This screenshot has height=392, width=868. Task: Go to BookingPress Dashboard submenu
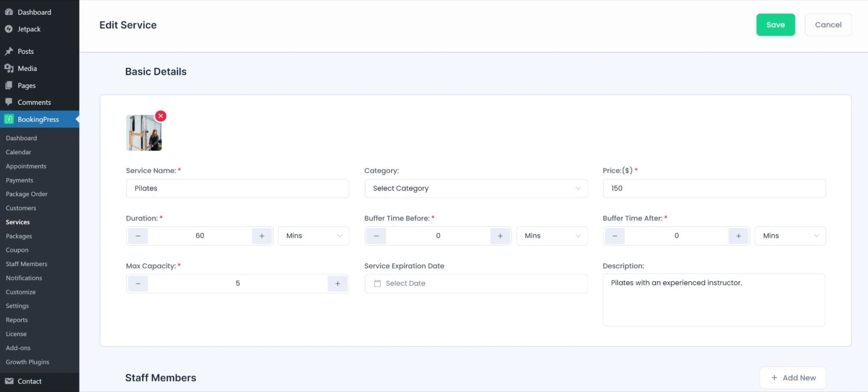(x=21, y=138)
